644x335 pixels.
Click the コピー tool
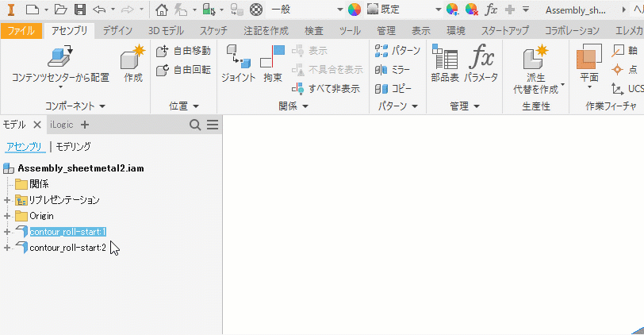[x=393, y=88]
